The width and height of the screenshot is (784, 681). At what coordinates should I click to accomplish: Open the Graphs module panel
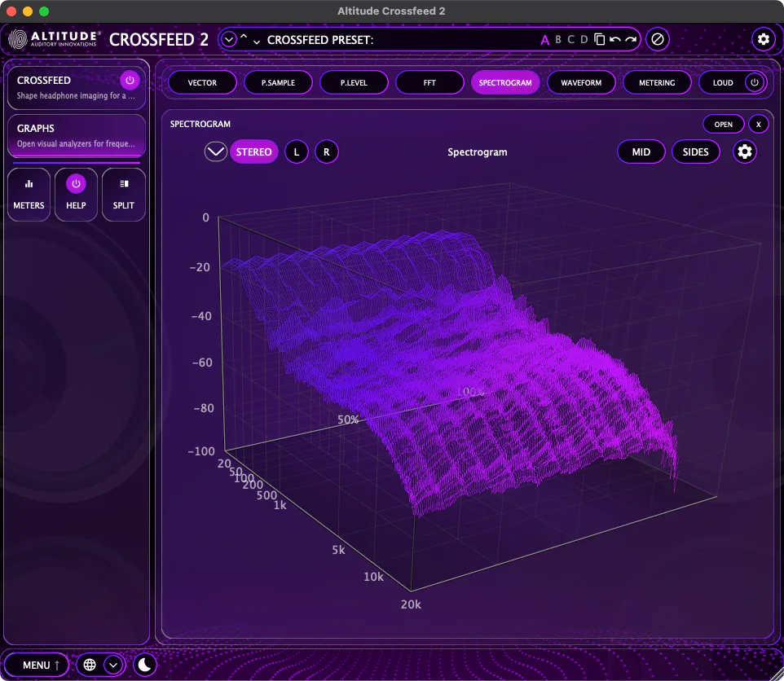pos(77,136)
